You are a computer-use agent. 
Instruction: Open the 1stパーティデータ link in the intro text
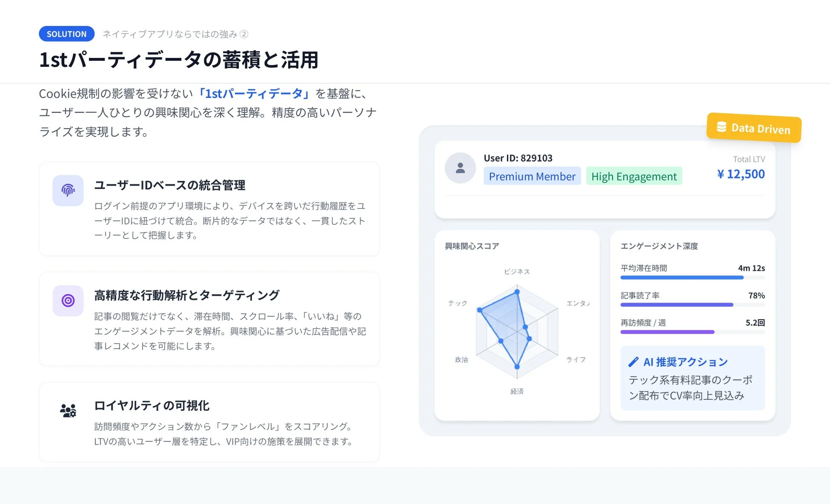click(254, 93)
